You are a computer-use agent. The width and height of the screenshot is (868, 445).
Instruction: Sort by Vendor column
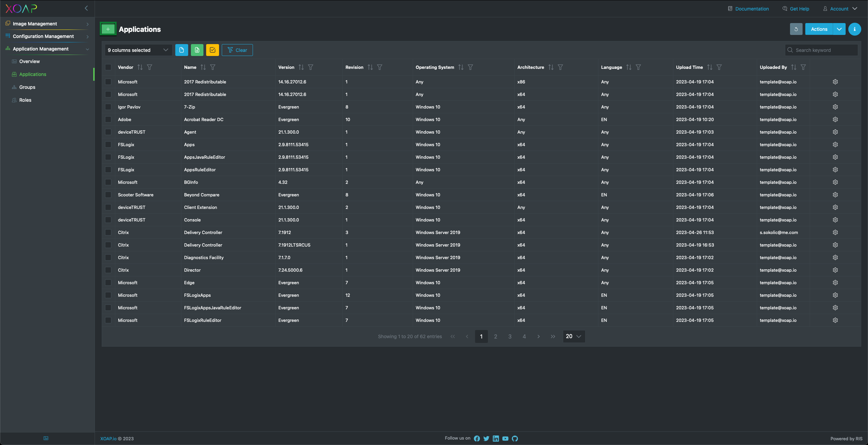(x=140, y=67)
